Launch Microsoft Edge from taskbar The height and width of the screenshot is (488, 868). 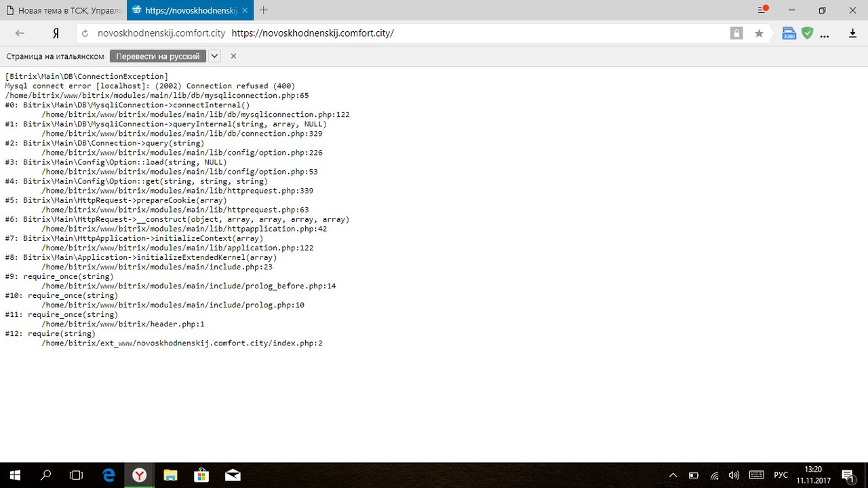[108, 475]
